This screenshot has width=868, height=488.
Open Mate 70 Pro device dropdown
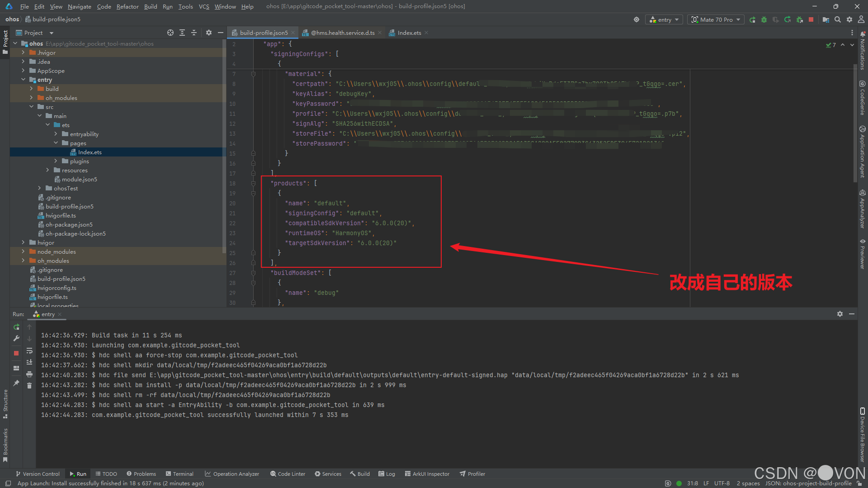(x=716, y=19)
